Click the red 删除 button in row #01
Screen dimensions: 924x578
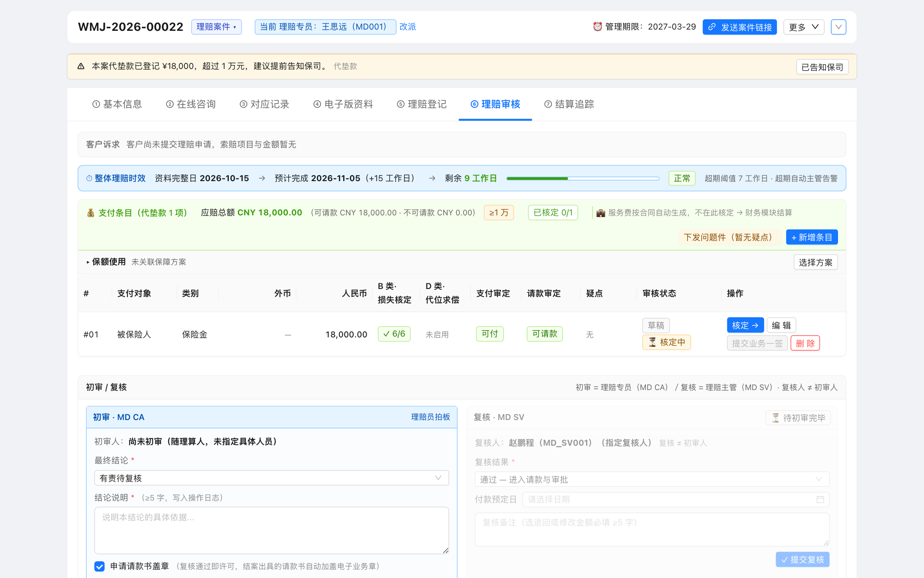click(805, 343)
